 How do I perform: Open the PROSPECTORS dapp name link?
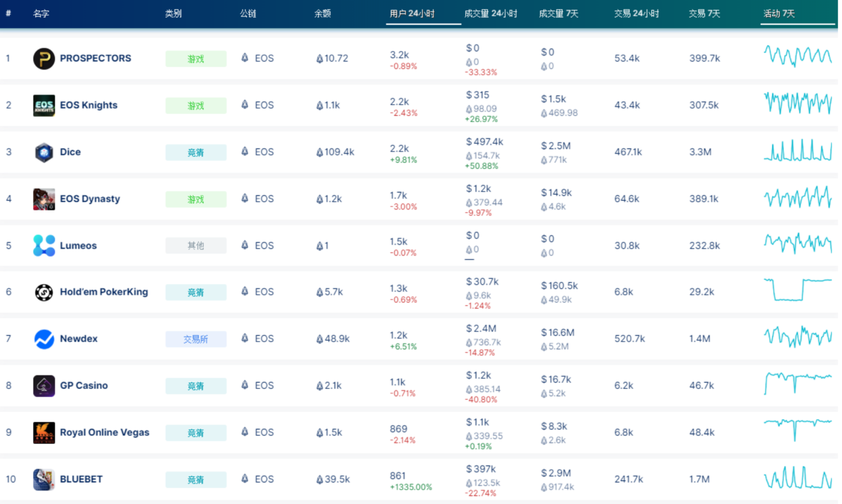tap(95, 58)
